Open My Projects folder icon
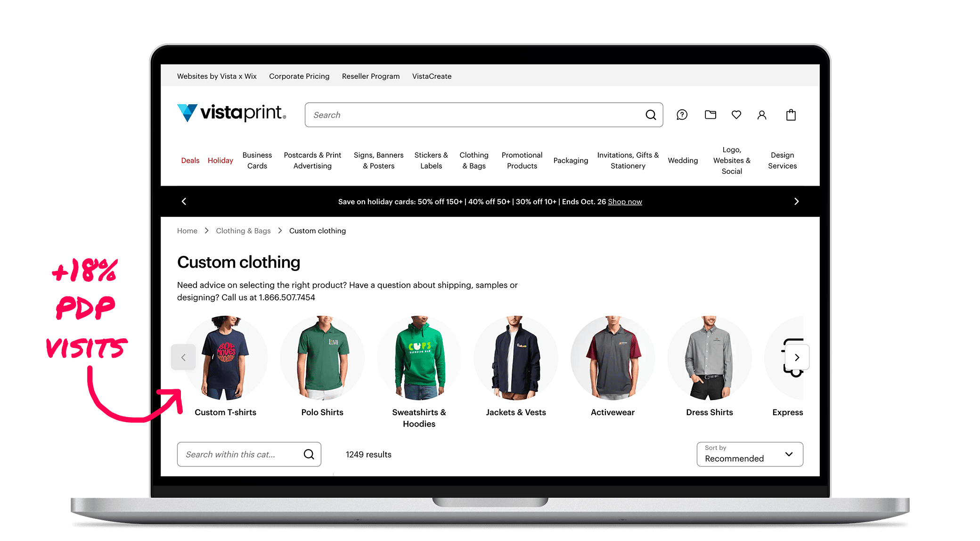 click(710, 115)
